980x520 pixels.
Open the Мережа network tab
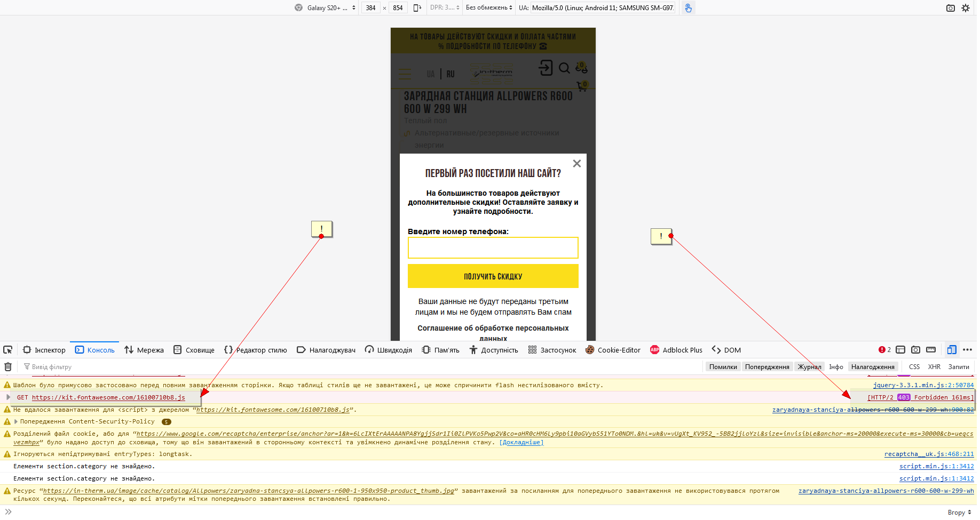[x=144, y=350]
